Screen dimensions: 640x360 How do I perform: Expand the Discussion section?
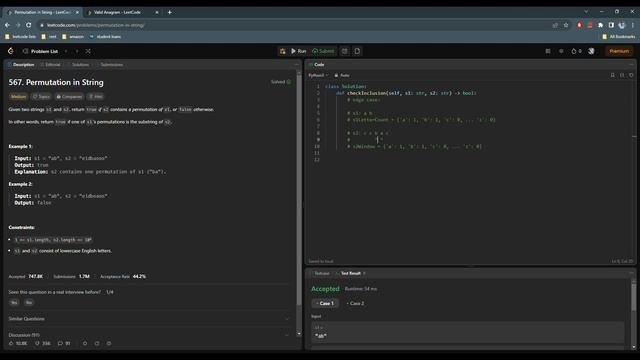pyautogui.click(x=148, y=335)
